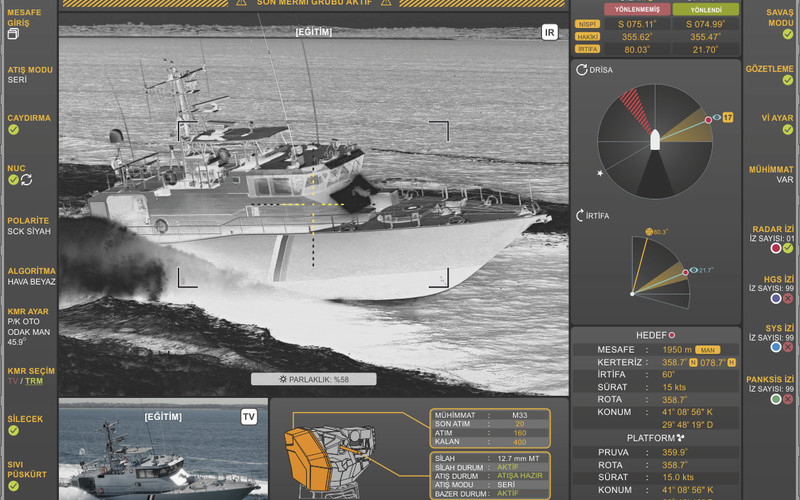
Task: Click the PANKSİS İZİ green track dot
Action: [776, 399]
